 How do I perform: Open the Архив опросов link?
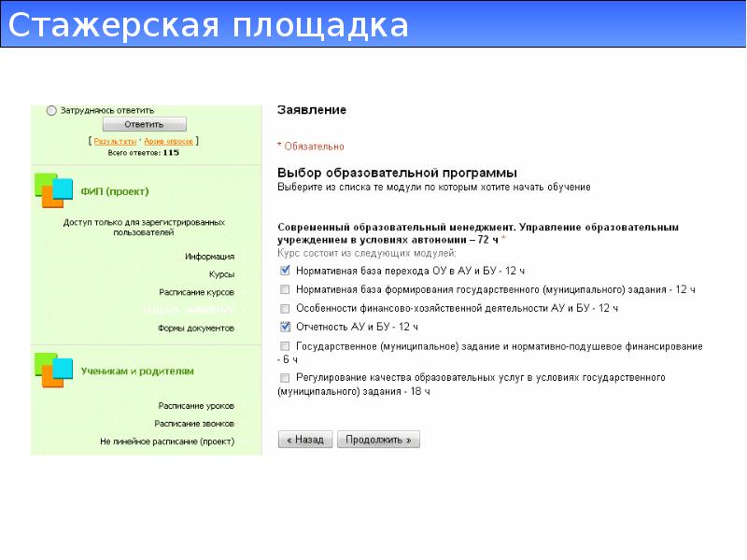pos(169,141)
